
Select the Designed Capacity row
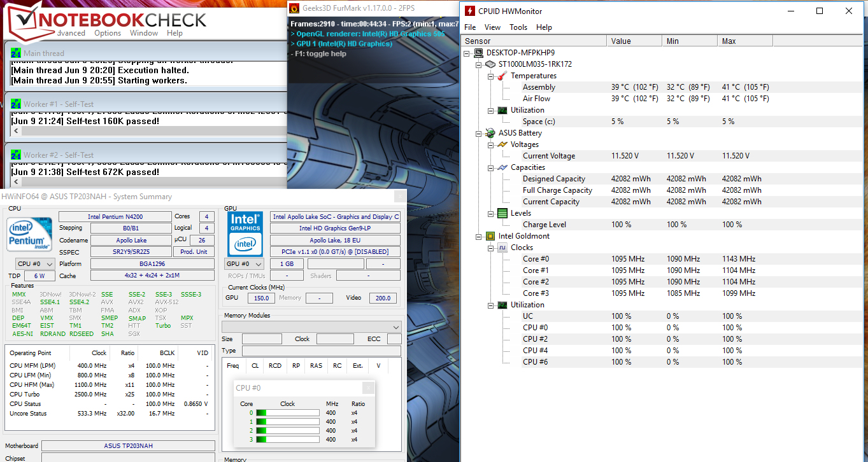point(662,179)
